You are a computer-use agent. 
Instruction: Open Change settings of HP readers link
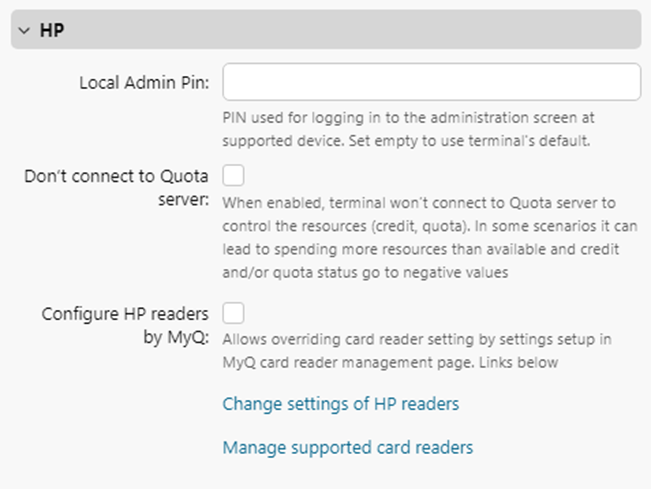click(341, 404)
